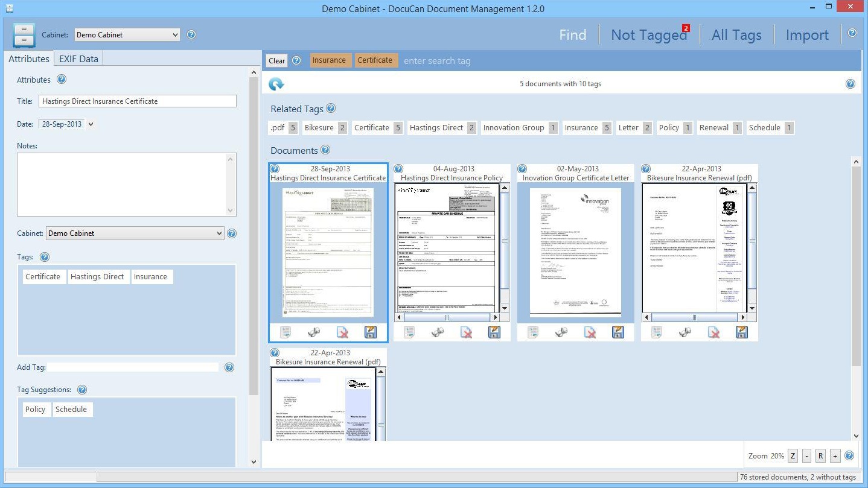Click help icon beside the Add Tag field
Image resolution: width=868 pixels, height=488 pixels.
pyautogui.click(x=229, y=367)
